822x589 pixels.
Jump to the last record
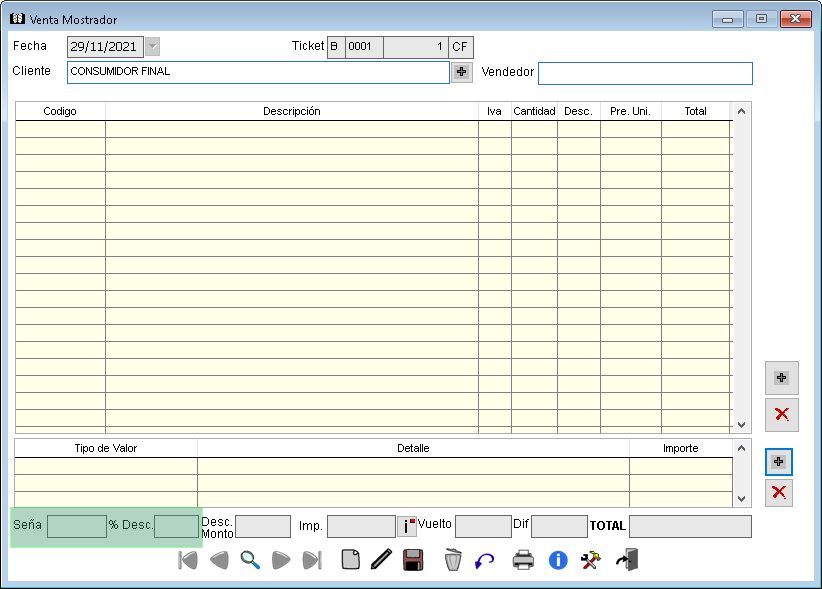(x=312, y=560)
